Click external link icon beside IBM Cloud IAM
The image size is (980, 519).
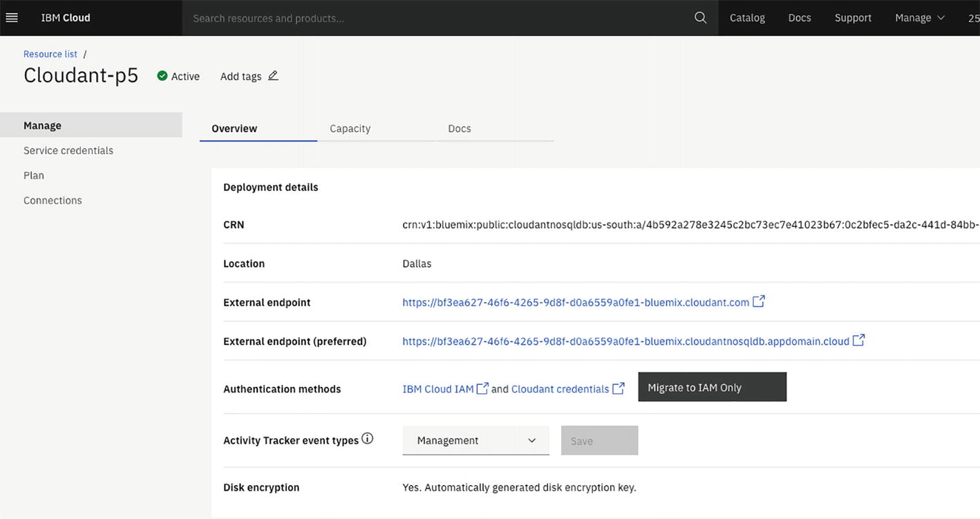(482, 388)
